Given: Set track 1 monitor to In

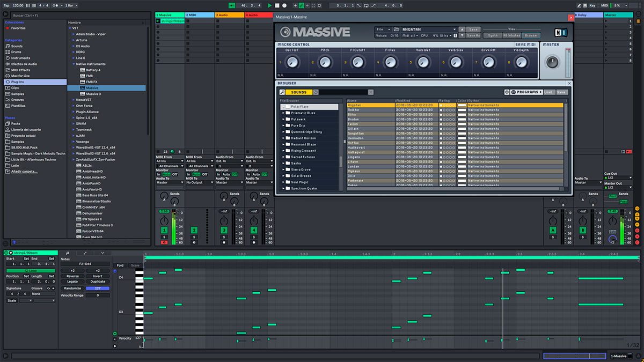Looking at the screenshot, I should click(158, 174).
